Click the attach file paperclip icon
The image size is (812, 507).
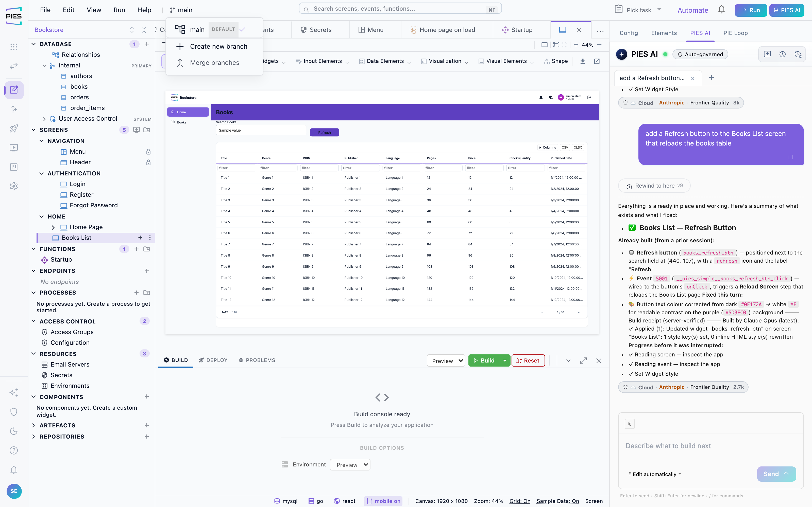click(630, 424)
